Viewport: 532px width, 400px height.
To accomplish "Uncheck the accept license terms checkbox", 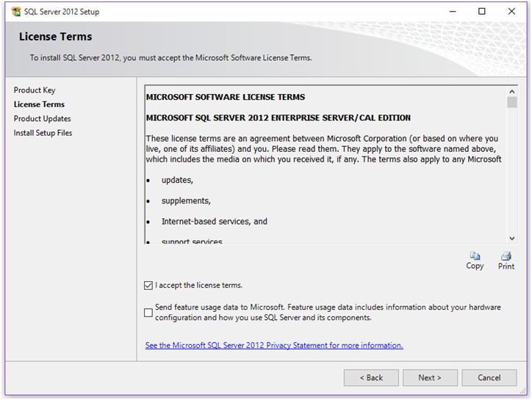I will click(149, 285).
